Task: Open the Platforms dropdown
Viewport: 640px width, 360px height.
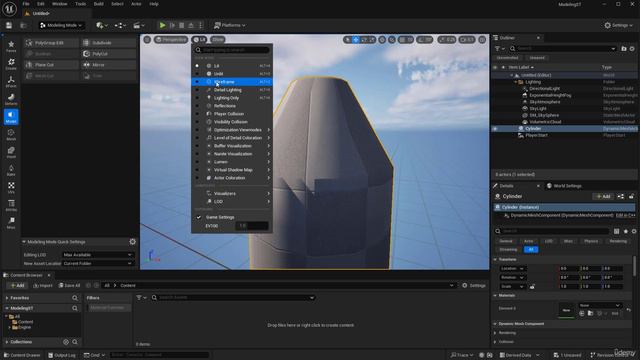Action: coord(230,25)
